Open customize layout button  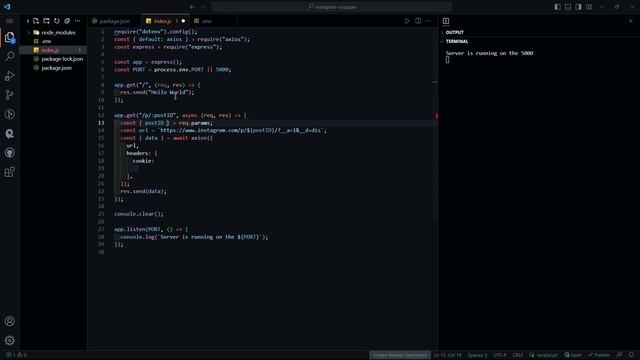589,7
